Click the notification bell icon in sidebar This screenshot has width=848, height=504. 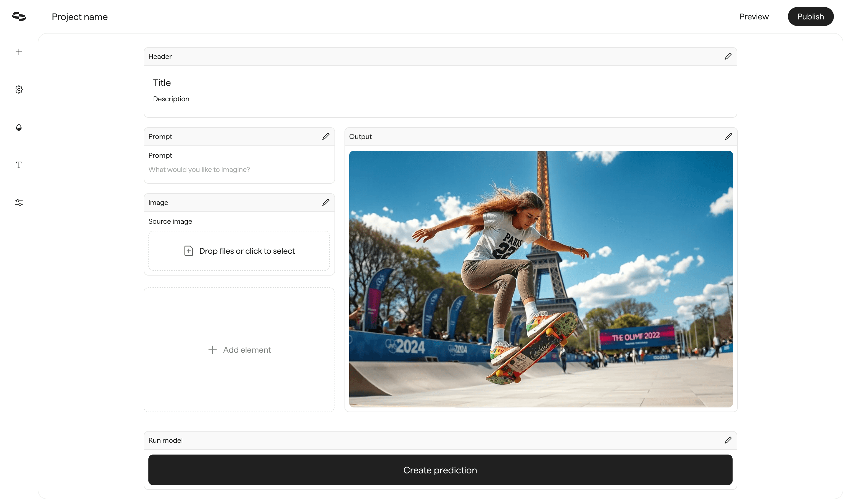coord(19,127)
